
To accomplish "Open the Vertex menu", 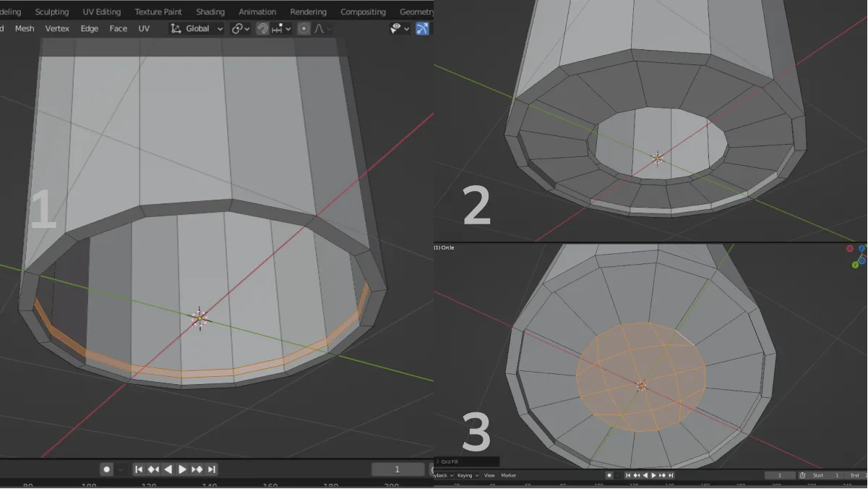I will (57, 28).
